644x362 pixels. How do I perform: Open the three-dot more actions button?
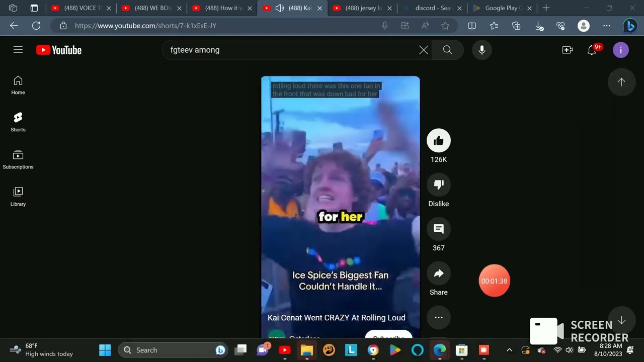pos(439,317)
